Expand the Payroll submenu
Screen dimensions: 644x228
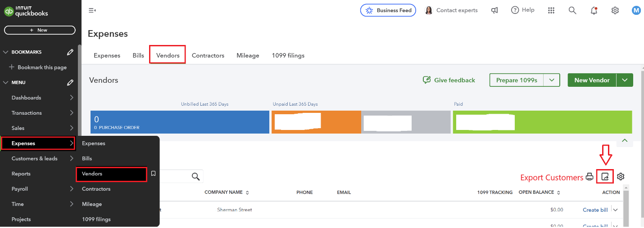(72, 189)
